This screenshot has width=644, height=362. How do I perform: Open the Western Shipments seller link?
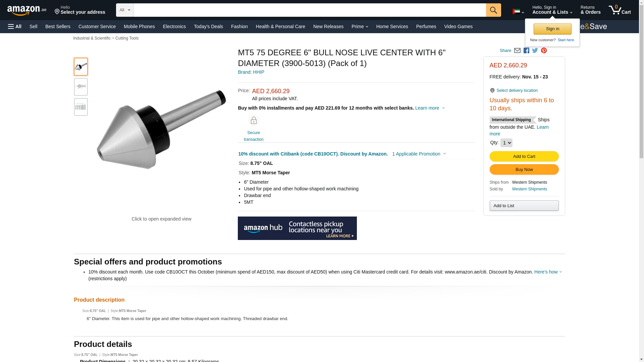[x=529, y=189]
